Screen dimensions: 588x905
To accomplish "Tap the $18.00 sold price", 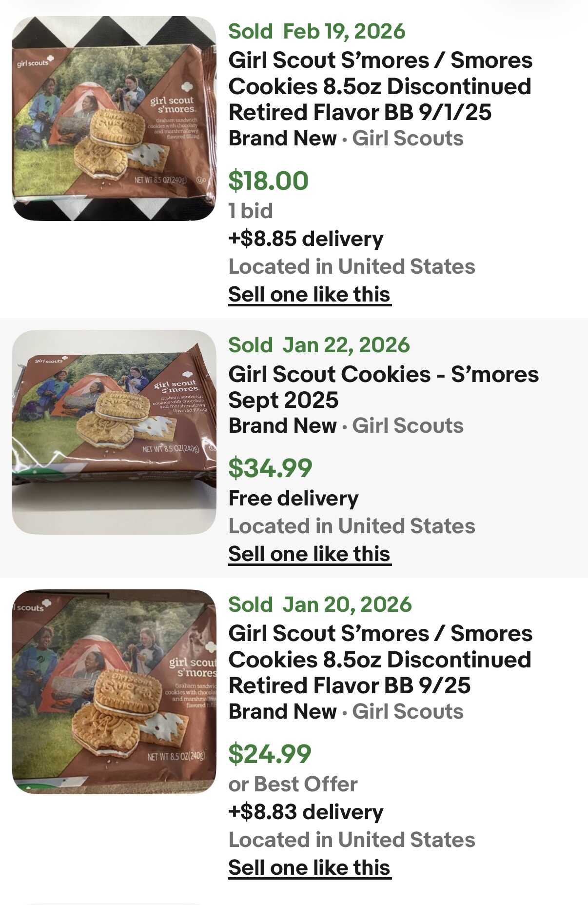I will coord(268,181).
